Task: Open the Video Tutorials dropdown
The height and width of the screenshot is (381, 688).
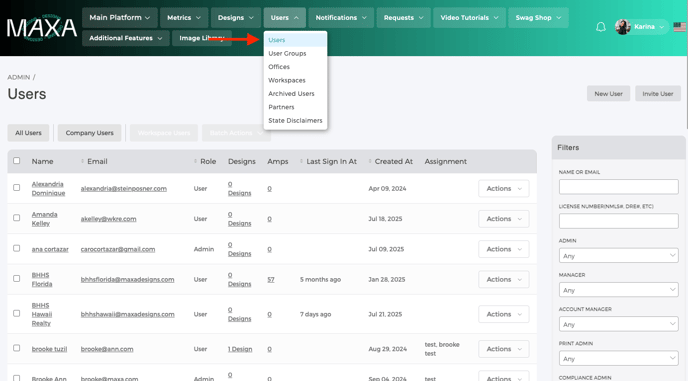Action: click(x=469, y=18)
